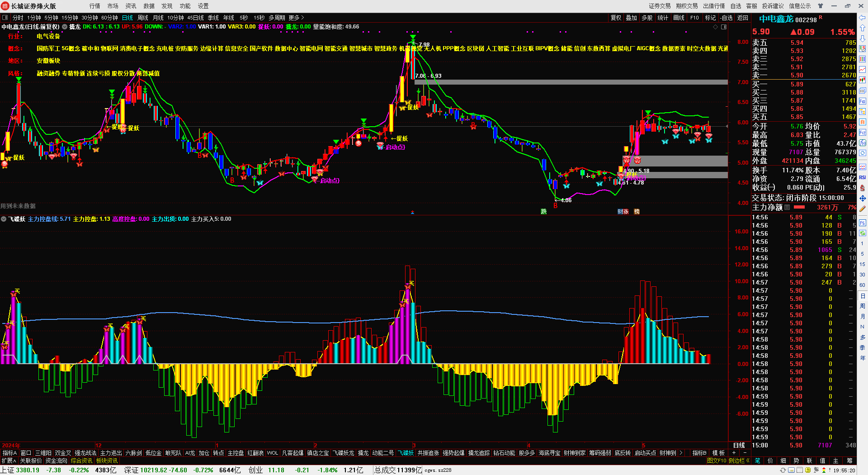This screenshot has width=868, height=475.
Task: Click the 跌 marker under the chart
Action: tap(543, 212)
